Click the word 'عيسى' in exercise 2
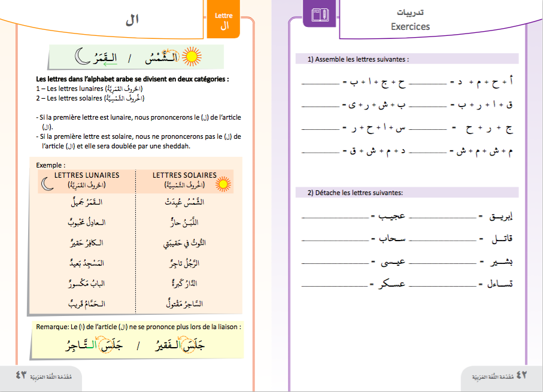Screen dimensions: 543x392 point(393,262)
